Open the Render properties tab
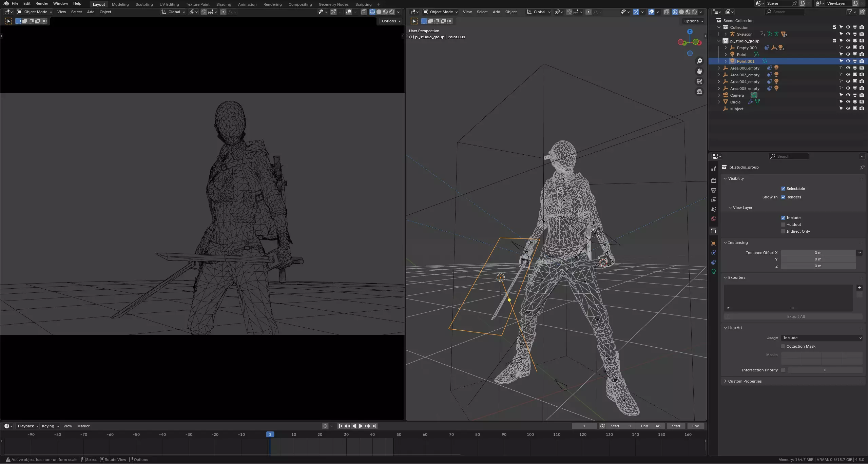The image size is (868, 464). click(x=714, y=181)
